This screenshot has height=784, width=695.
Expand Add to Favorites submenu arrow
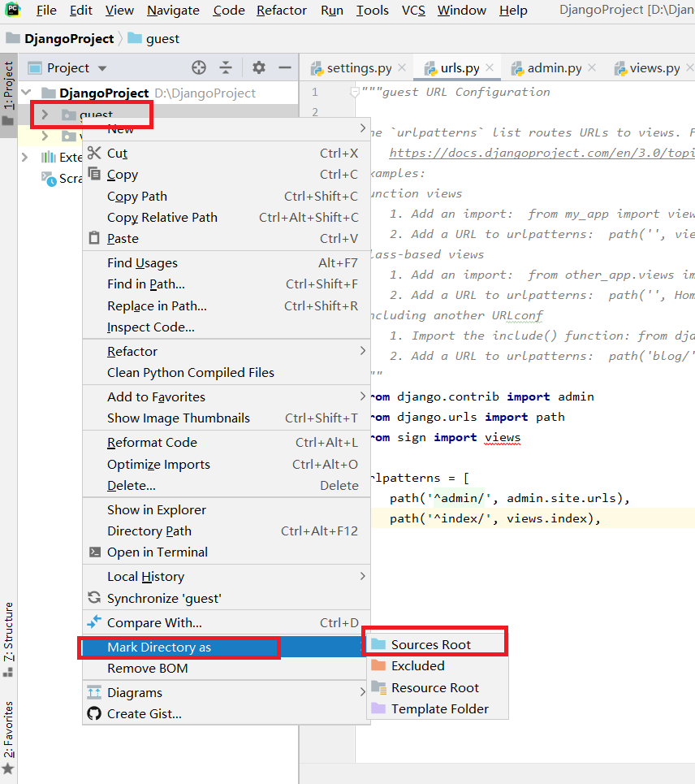click(x=363, y=396)
